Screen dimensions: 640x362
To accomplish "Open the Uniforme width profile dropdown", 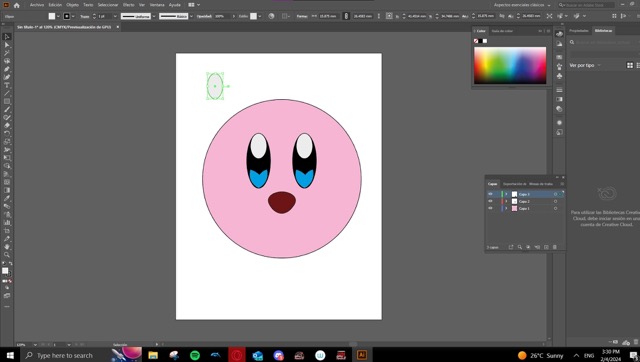I will pos(154,16).
